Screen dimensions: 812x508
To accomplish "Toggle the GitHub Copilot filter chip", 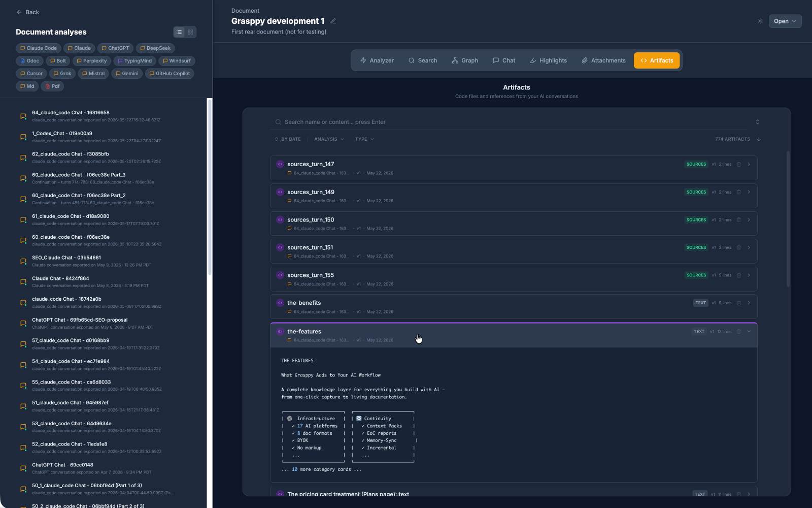I will tap(170, 74).
